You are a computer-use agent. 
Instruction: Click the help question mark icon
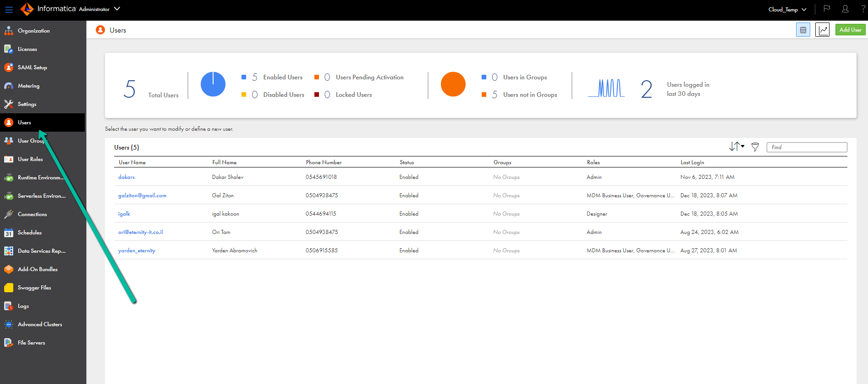coord(863,9)
